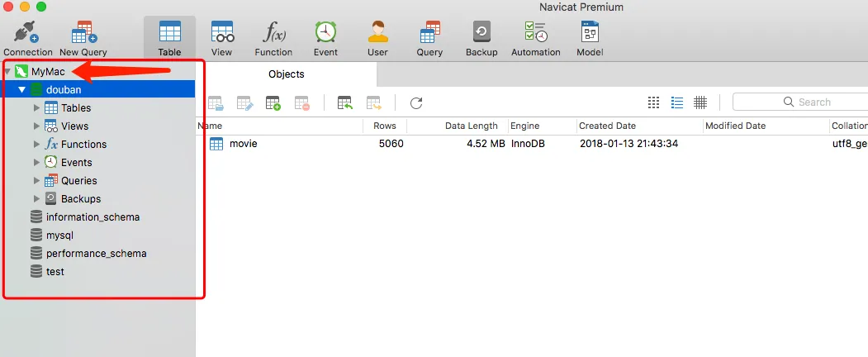
Task: Switch to detail view mode
Action: click(677, 102)
